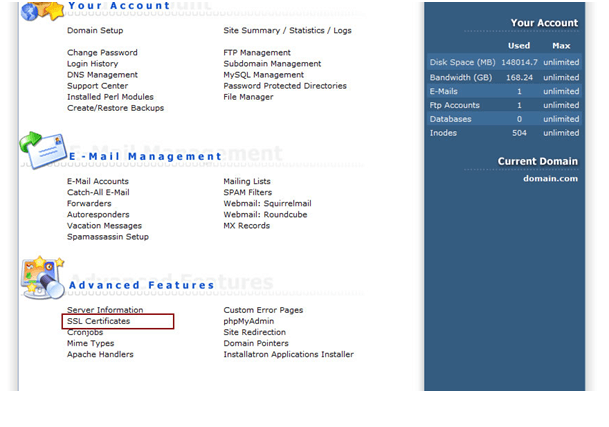Click the bandwidth used value 168.24
The height and width of the screenshot is (427, 609).
pyautogui.click(x=519, y=77)
